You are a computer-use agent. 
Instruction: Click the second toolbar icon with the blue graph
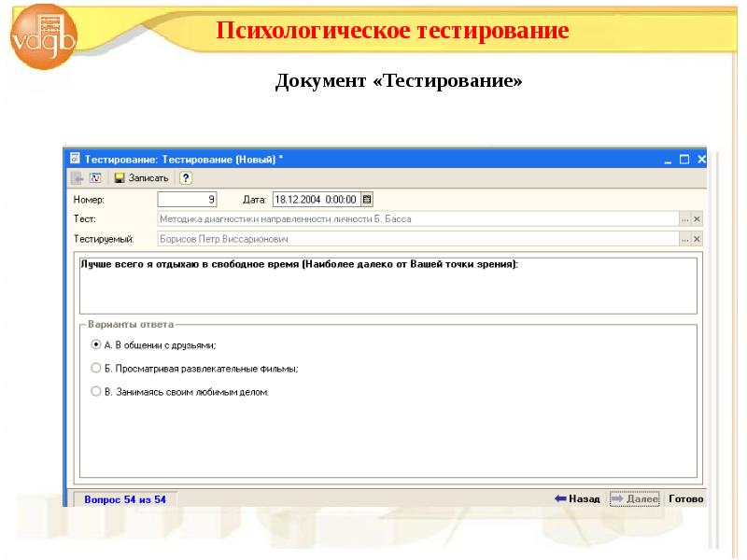click(x=94, y=178)
